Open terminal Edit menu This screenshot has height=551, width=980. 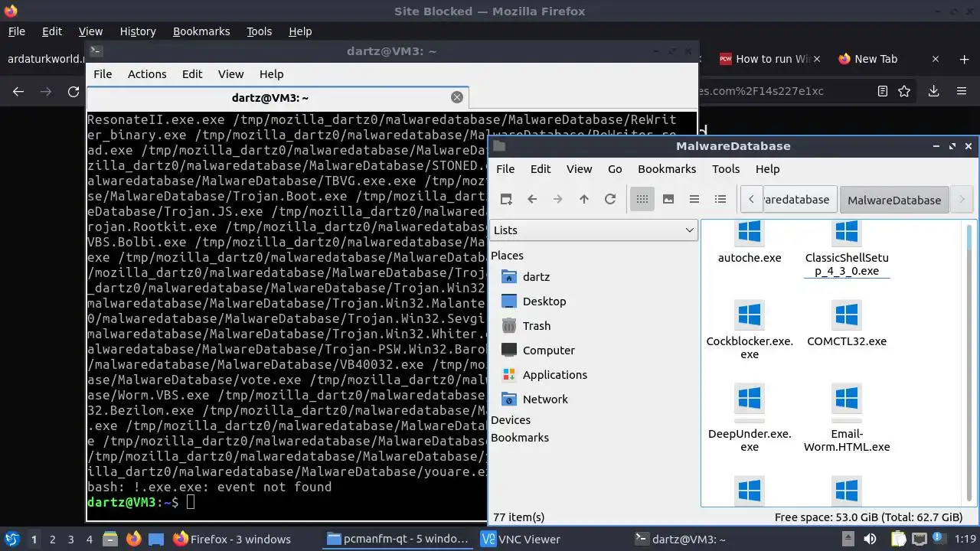click(x=192, y=74)
